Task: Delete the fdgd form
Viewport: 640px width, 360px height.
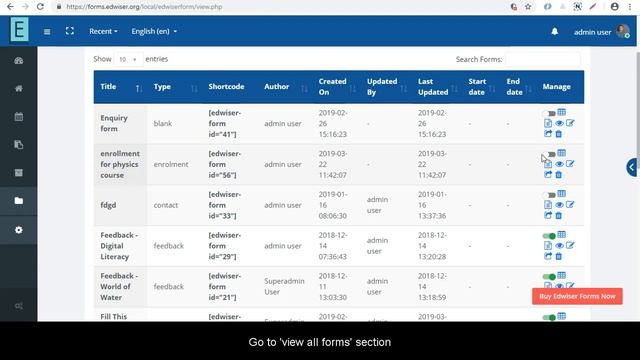Action: 559,216
